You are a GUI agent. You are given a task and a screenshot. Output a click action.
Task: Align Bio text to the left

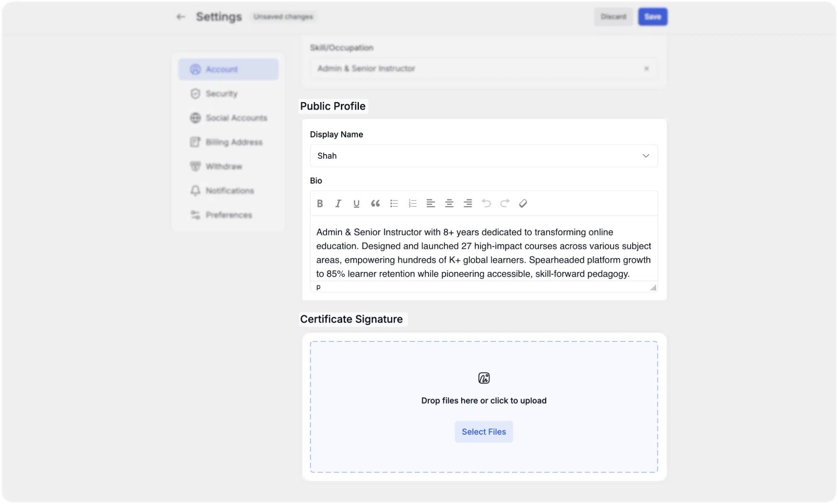(x=431, y=204)
